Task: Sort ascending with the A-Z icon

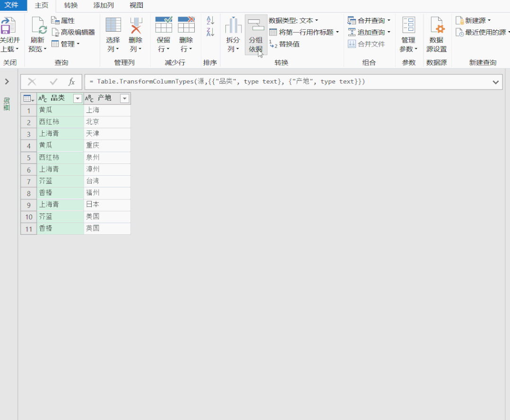Action: [210, 20]
